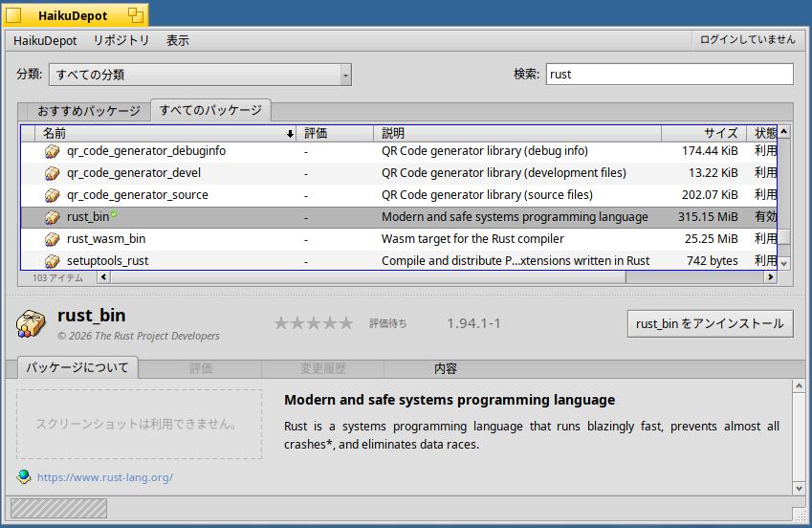812x528 pixels.
Task: Select the 内容 tab
Action: 445,368
